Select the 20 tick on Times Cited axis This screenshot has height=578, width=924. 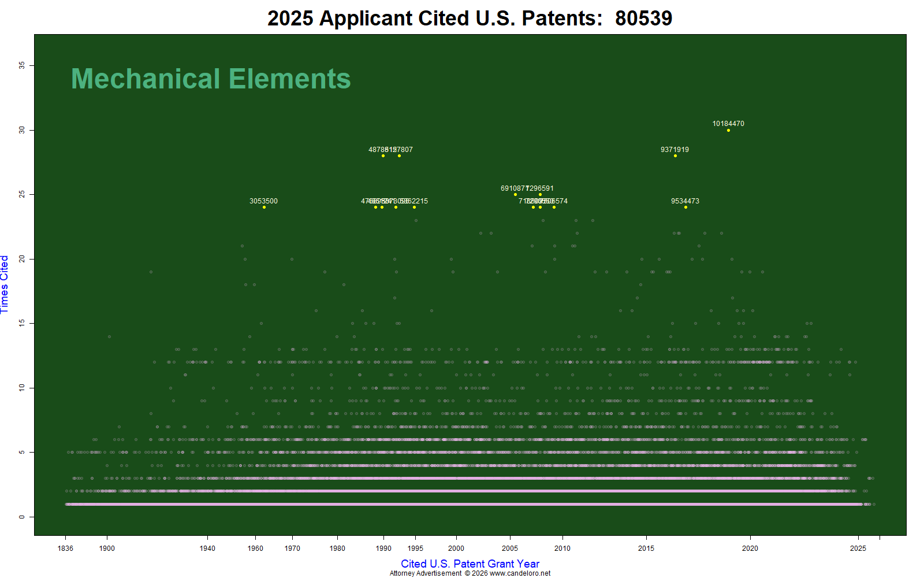coord(22,259)
